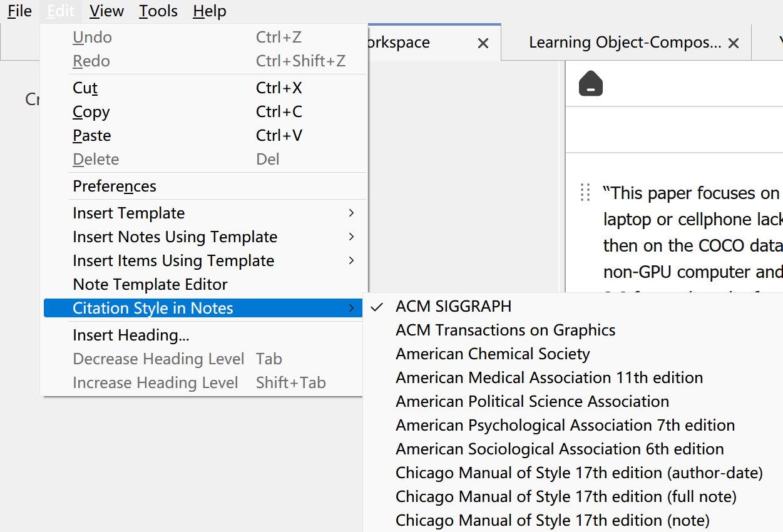Close the Edit menu via its title
Viewport: 783px width, 532px height.
pos(61,11)
